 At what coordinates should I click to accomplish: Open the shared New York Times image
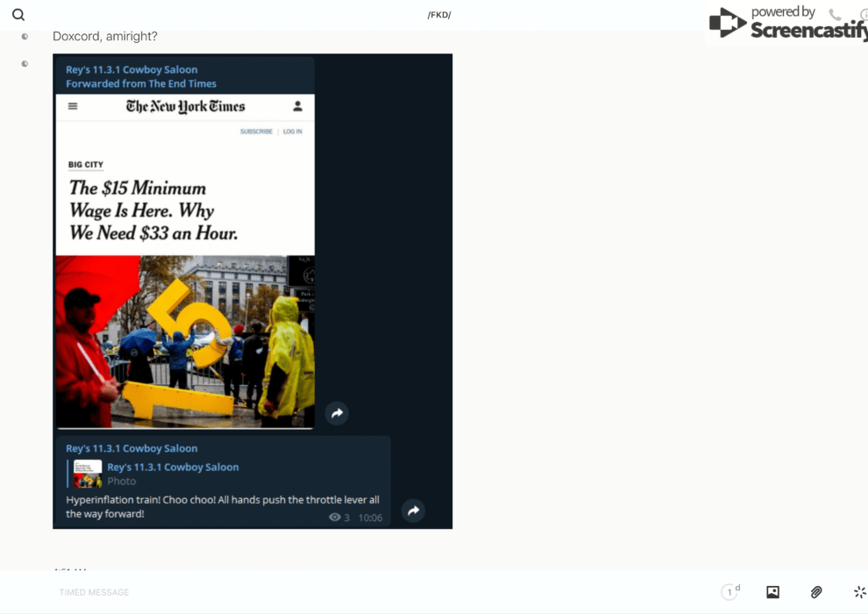tap(185, 263)
